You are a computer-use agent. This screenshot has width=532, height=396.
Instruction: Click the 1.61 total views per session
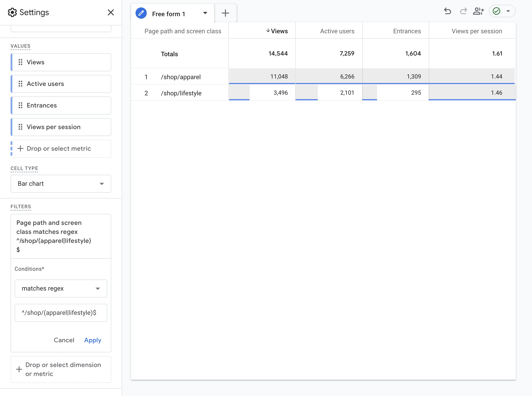pos(497,54)
